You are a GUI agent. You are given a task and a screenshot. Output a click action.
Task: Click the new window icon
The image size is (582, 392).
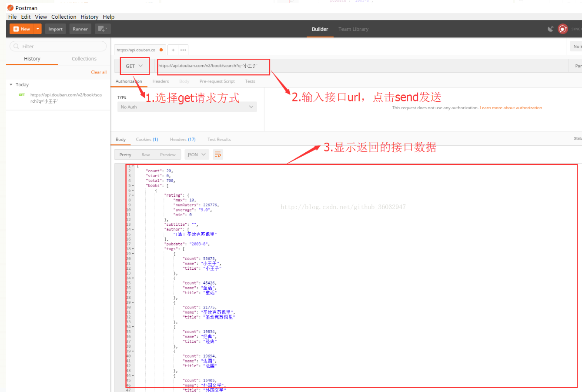coord(103,29)
